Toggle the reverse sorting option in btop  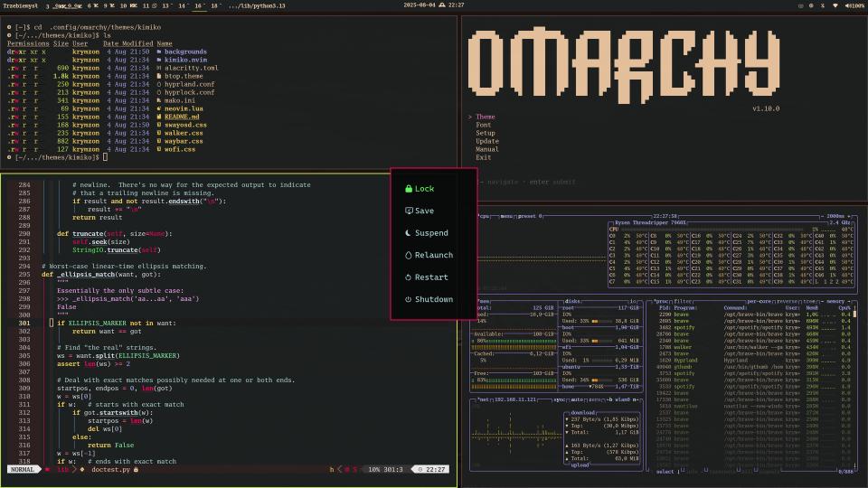787,302
